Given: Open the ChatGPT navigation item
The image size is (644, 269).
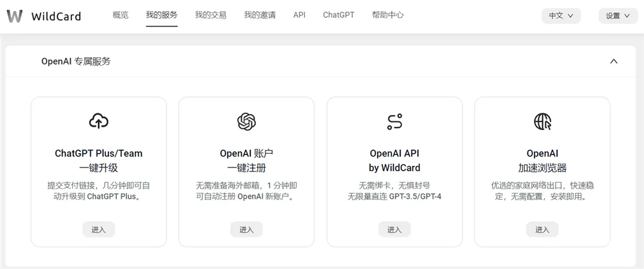Looking at the screenshot, I should (x=338, y=15).
